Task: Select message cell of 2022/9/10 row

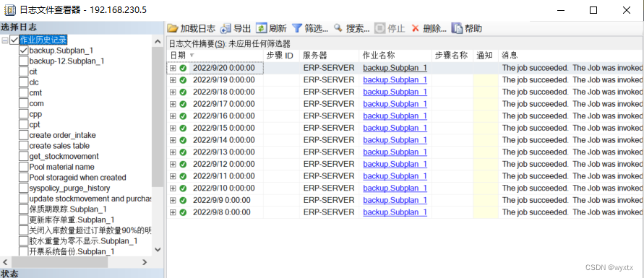Action: [x=571, y=188]
